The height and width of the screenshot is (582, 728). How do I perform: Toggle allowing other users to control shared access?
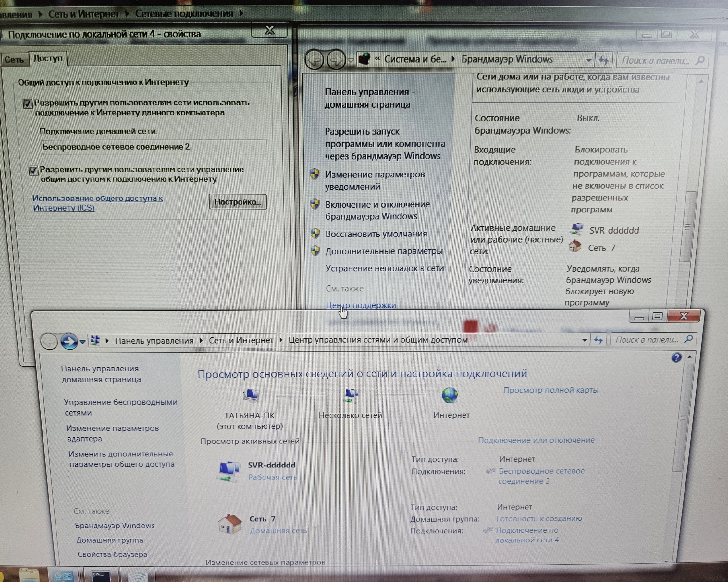pos(33,170)
